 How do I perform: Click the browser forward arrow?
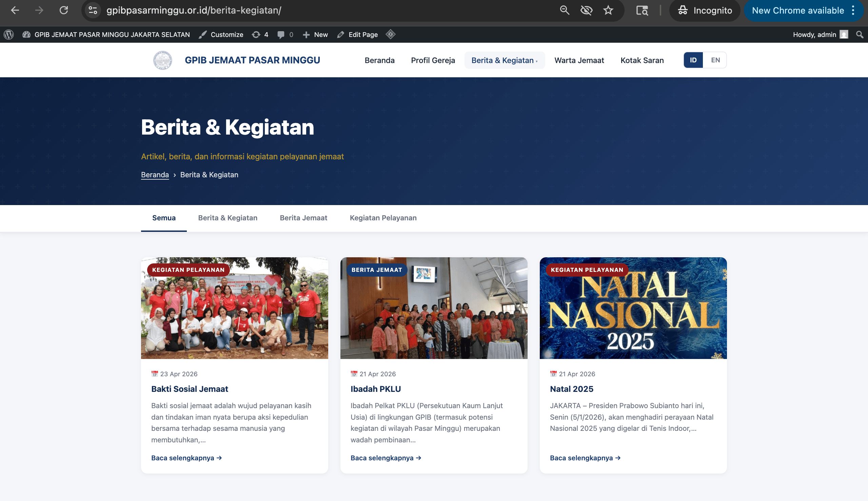[39, 10]
